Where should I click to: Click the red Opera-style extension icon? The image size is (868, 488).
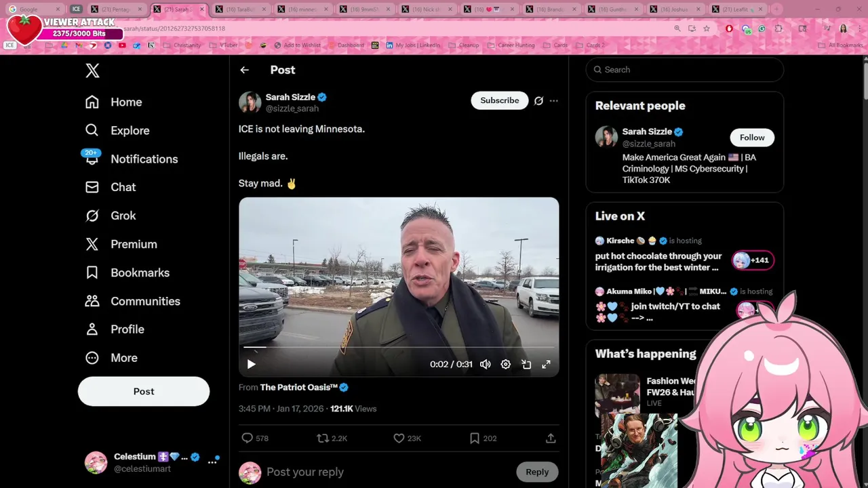pyautogui.click(x=729, y=28)
